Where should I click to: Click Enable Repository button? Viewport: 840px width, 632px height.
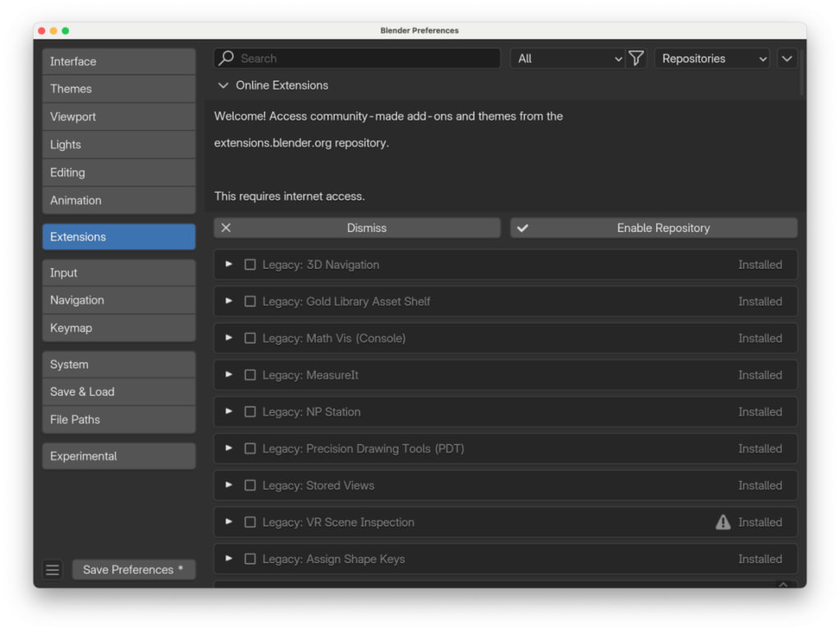[x=654, y=228]
